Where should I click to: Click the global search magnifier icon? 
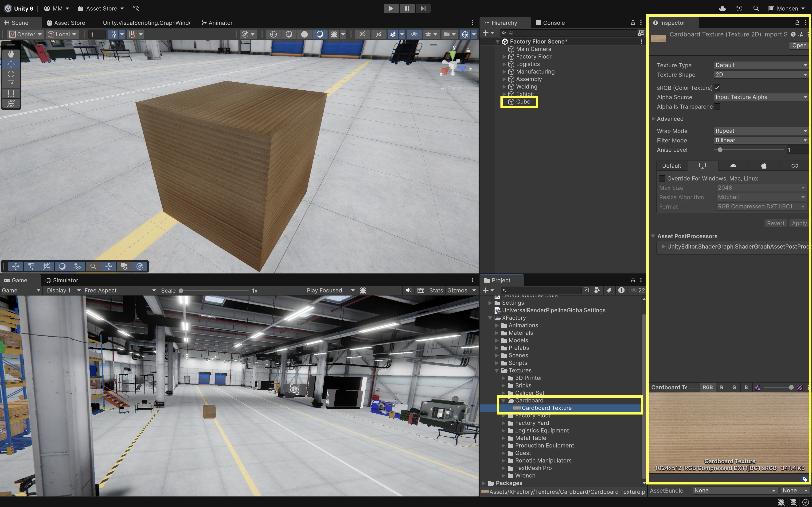pyautogui.click(x=756, y=8)
